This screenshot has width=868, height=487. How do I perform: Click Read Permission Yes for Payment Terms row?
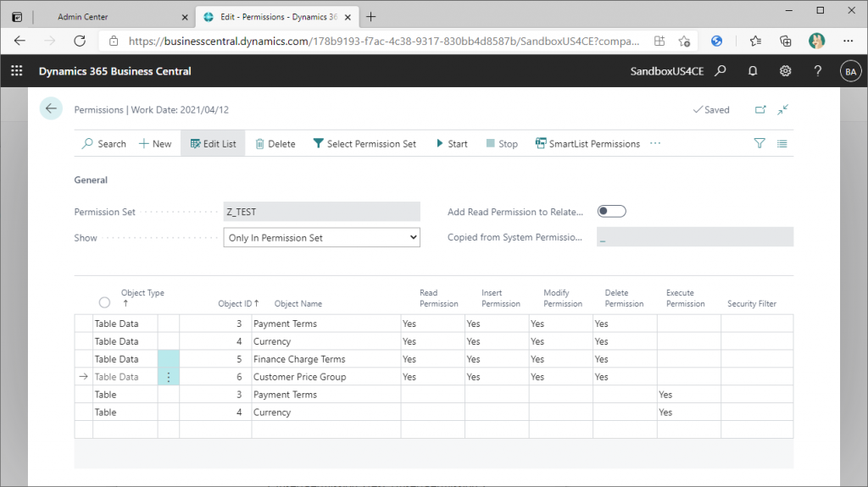pos(433,324)
